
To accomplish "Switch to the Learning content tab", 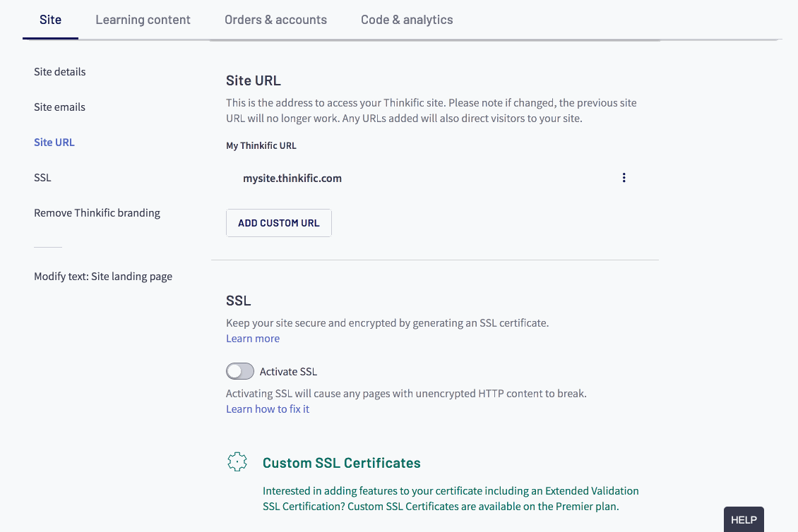I will (143, 20).
